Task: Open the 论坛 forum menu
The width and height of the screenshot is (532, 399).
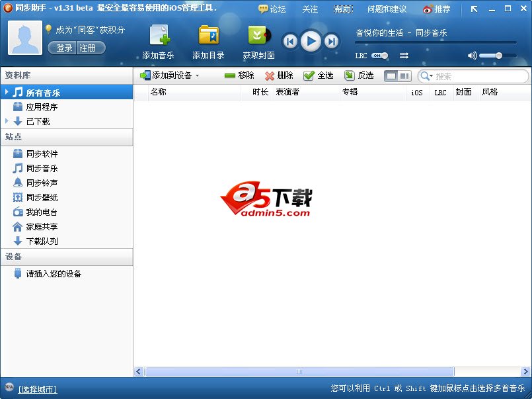Action: coord(272,9)
